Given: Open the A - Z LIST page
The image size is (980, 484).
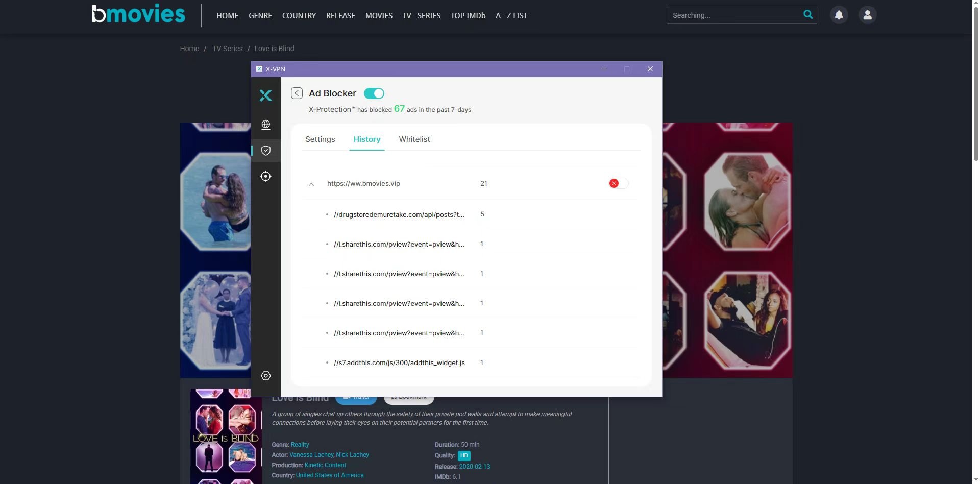Looking at the screenshot, I should pos(511,16).
